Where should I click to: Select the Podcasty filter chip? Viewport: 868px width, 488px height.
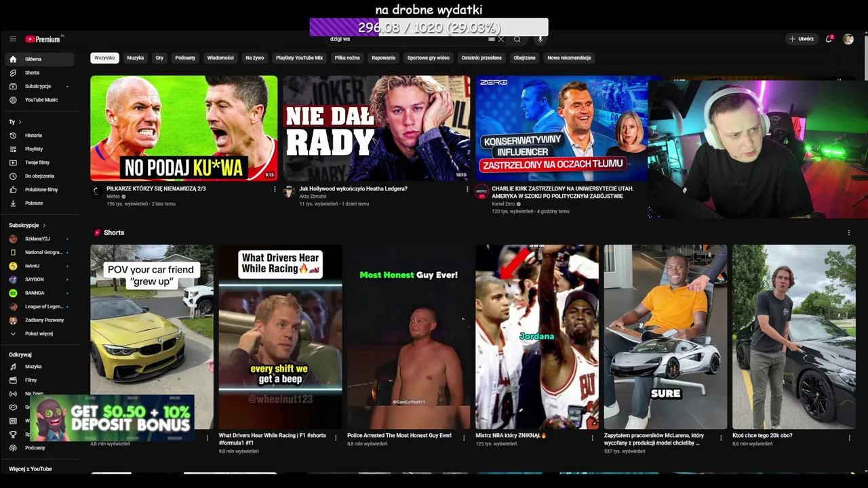click(185, 58)
